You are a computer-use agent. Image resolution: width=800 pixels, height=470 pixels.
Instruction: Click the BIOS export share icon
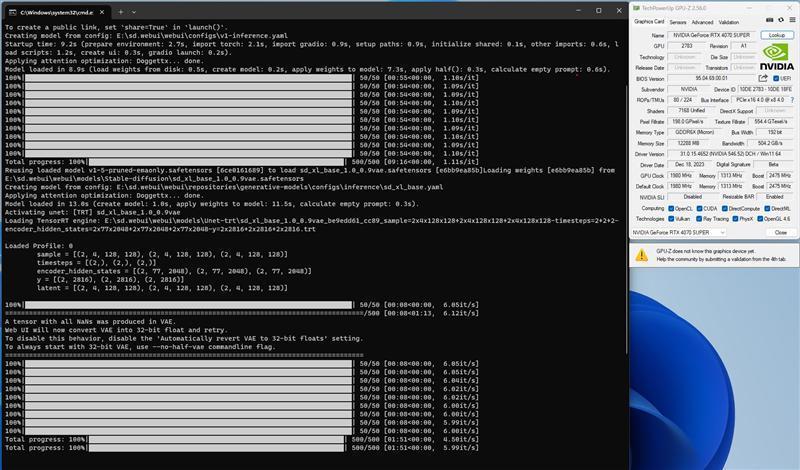click(x=761, y=77)
